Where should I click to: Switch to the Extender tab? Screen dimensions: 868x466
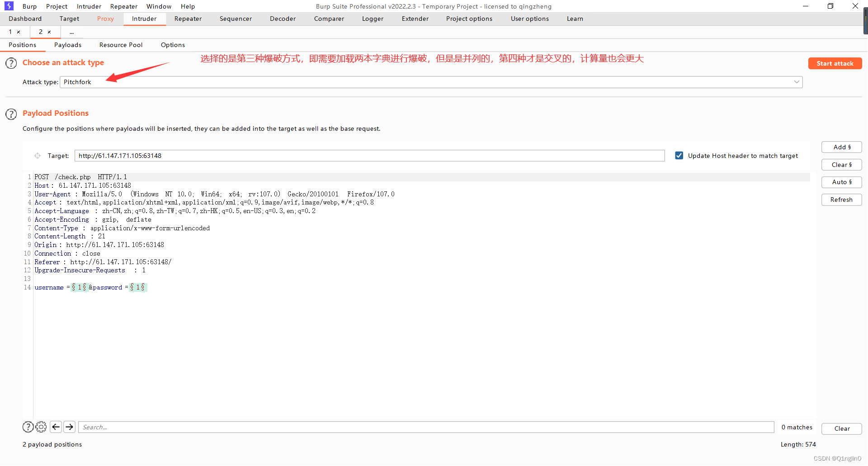coord(415,19)
